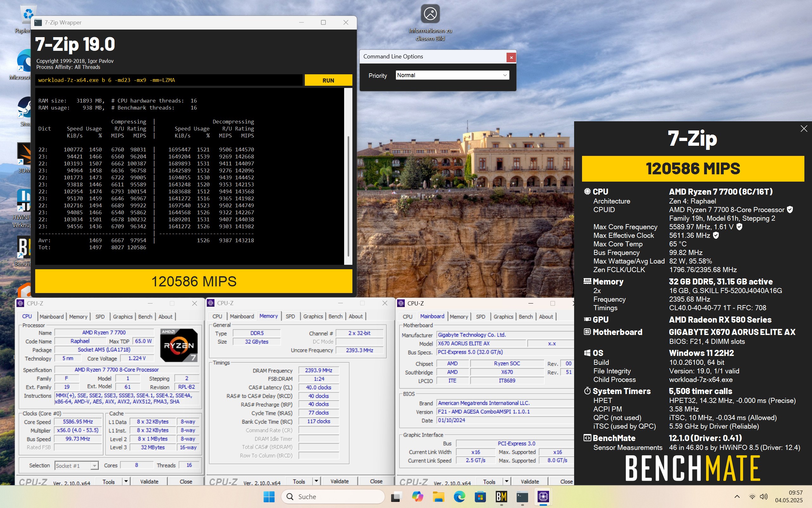The height and width of the screenshot is (508, 812).
Task: Switch to CPU tab in right CPU-Z window
Action: 407,317
